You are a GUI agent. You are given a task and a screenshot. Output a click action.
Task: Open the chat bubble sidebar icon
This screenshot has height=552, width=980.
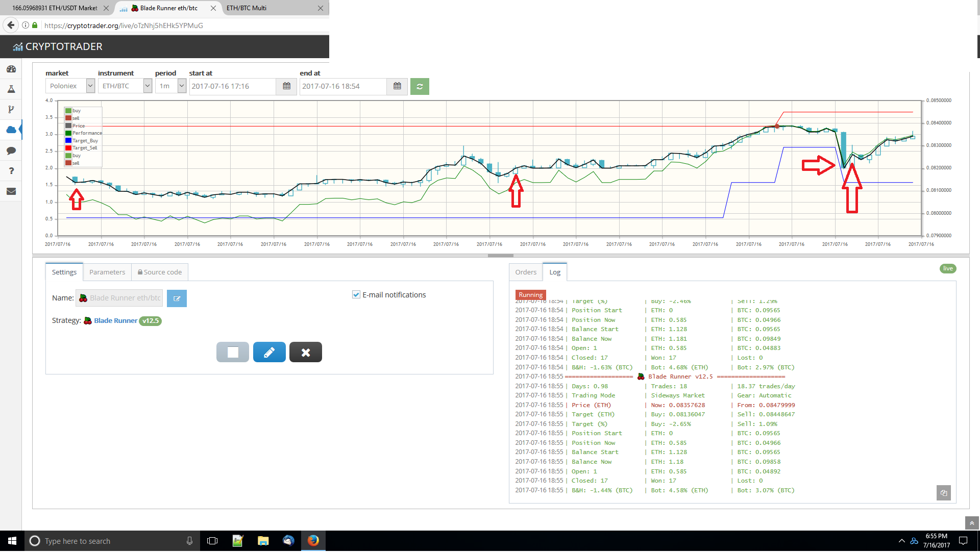point(11,150)
